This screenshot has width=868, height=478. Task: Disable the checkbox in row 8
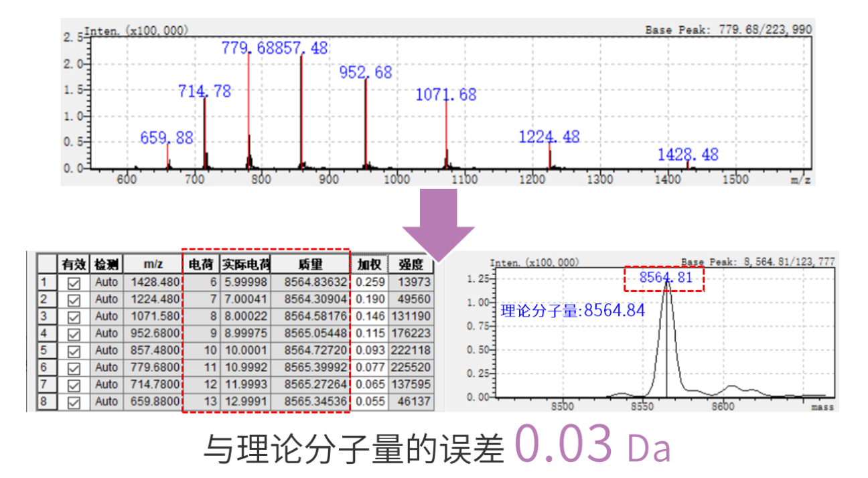pos(74,402)
